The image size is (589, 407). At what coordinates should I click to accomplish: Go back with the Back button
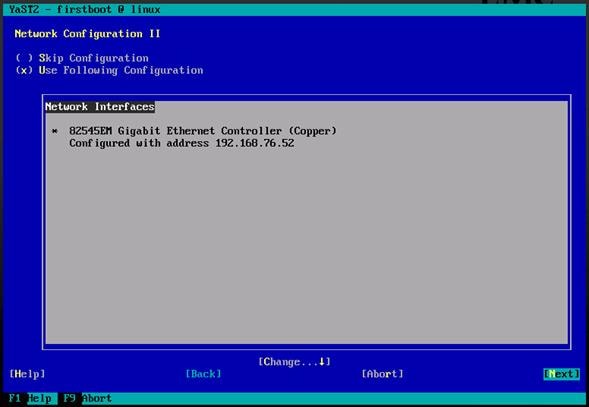(x=204, y=374)
